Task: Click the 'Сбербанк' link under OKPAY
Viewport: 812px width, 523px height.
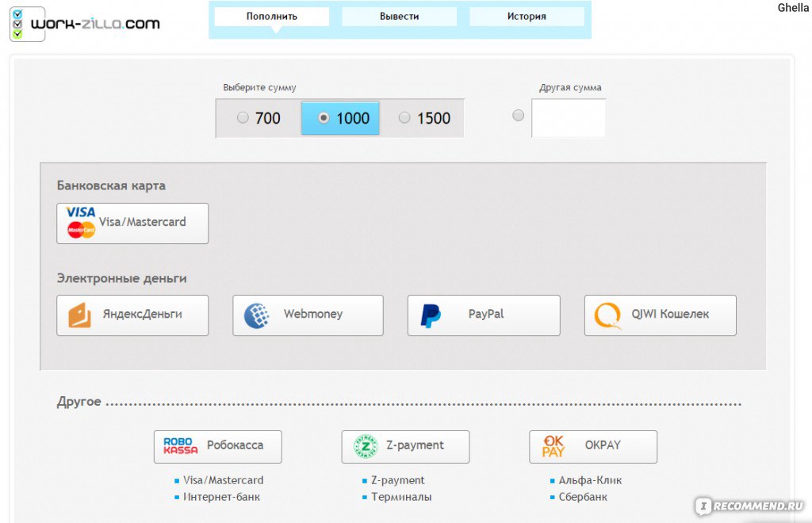Action: pos(583,497)
